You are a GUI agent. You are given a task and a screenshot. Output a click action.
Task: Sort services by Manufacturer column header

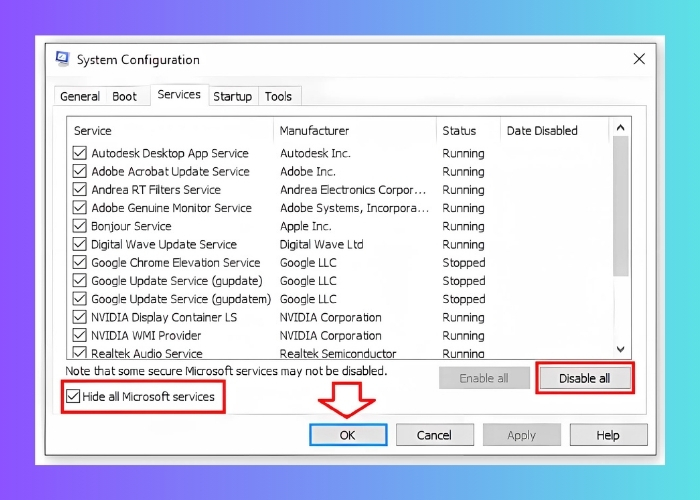tap(314, 131)
